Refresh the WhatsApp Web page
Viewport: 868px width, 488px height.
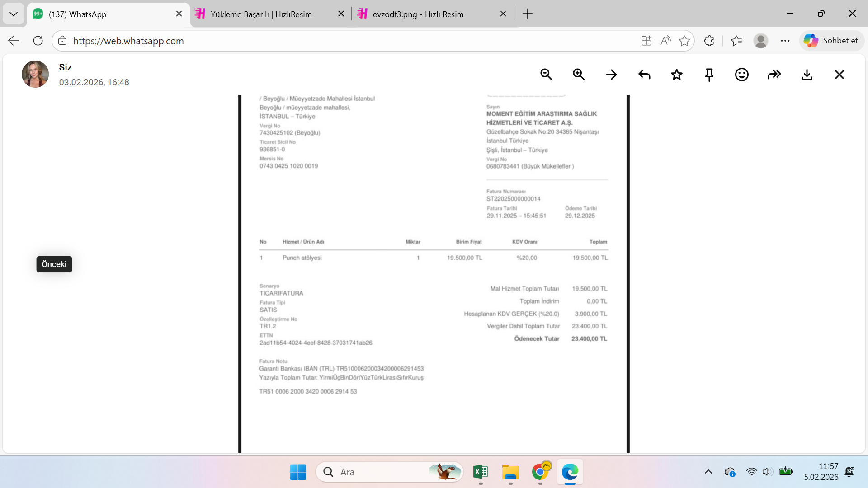(38, 41)
